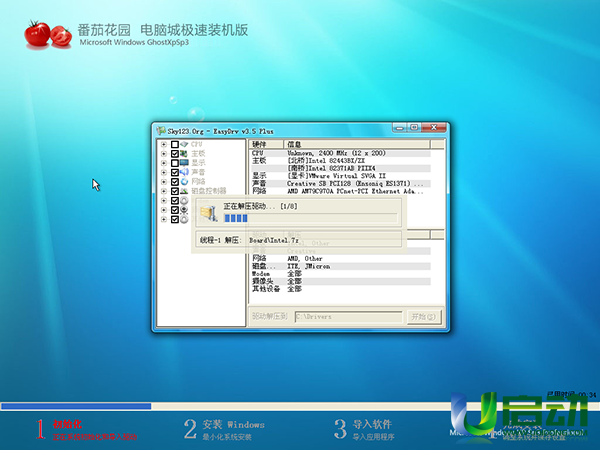Expand the node below the webcam row
This screenshot has width=600, height=450.
point(164,219)
